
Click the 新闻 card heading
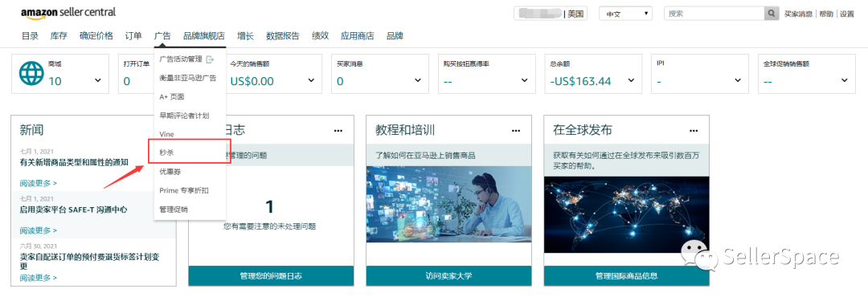coord(31,130)
